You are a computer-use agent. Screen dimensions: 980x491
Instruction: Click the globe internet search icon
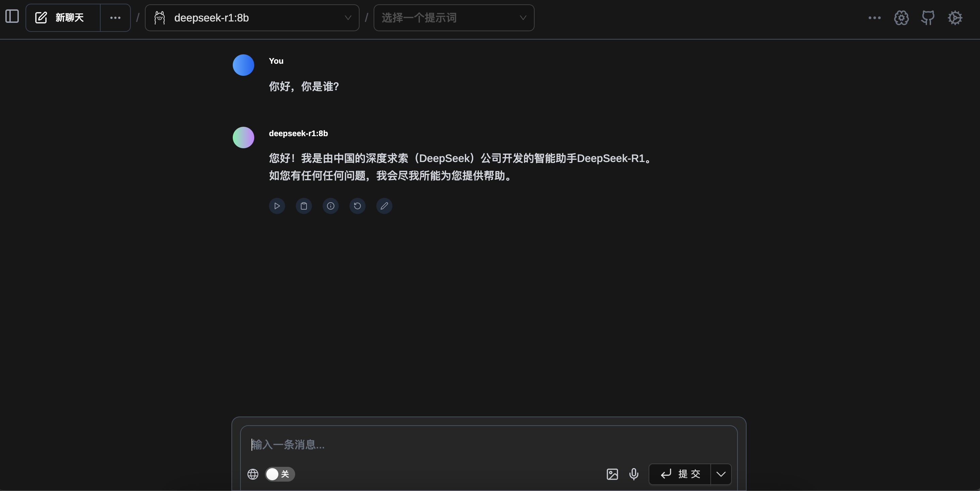point(253,474)
